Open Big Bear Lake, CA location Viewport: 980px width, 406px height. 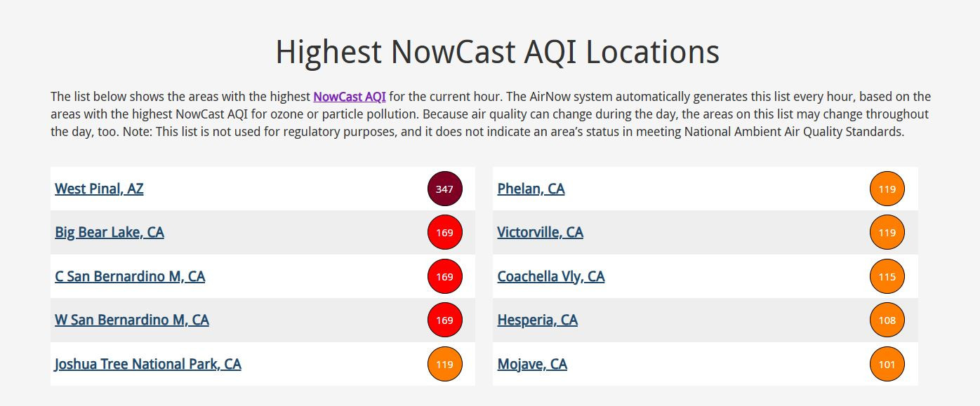(110, 232)
